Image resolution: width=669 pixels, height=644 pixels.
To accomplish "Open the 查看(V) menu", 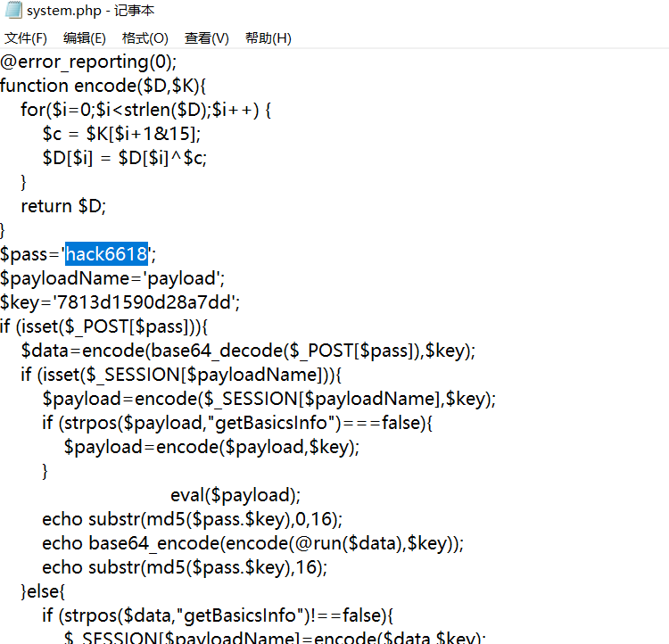I will (x=207, y=38).
